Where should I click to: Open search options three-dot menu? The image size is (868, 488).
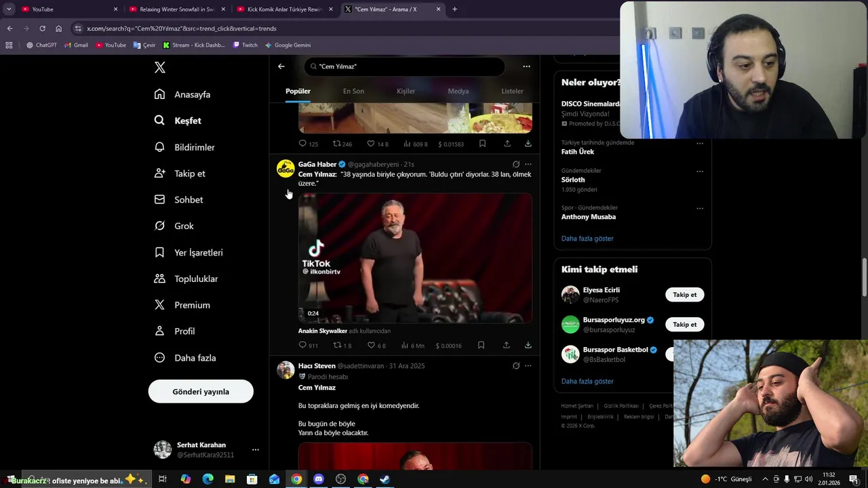(x=526, y=66)
